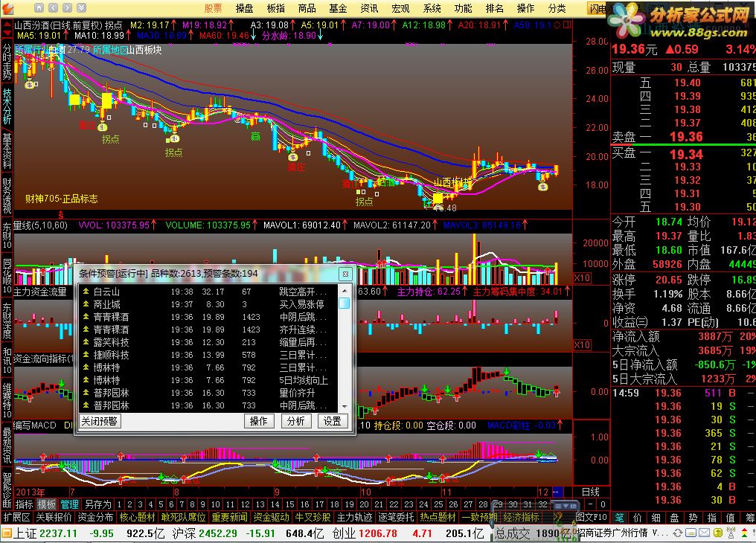Open the 板指 menu
Viewport: 756px width, 543px height.
click(276, 8)
